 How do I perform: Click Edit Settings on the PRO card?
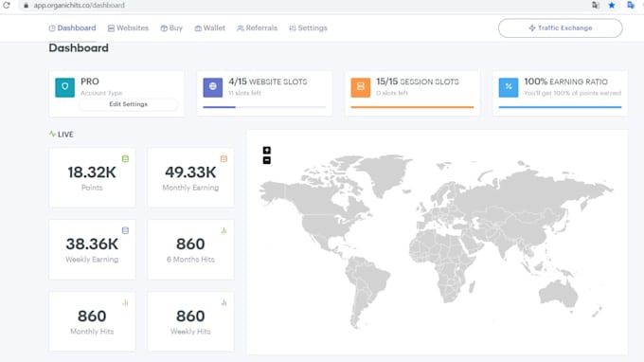click(x=128, y=104)
